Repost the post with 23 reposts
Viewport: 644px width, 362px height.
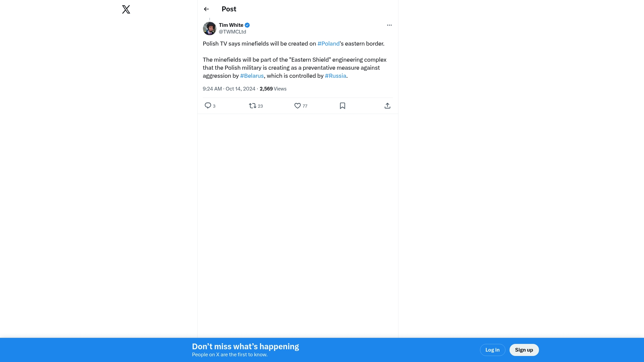coord(253,106)
